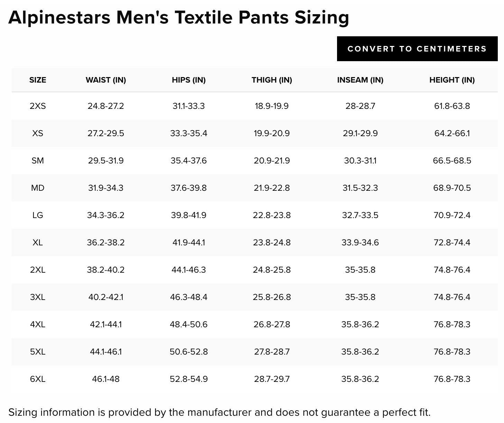Image resolution: width=504 pixels, height=423 pixels.
Task: Select the SIZE column header
Action: (38, 80)
